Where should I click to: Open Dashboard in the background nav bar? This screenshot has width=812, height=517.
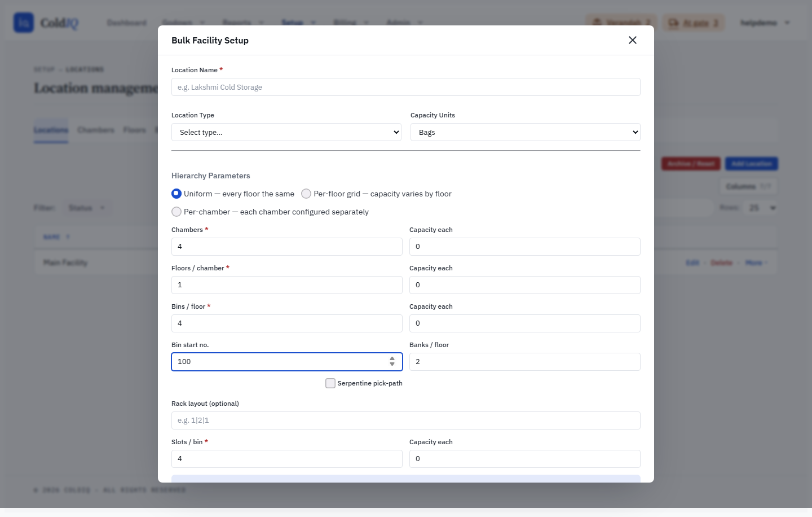(x=127, y=23)
